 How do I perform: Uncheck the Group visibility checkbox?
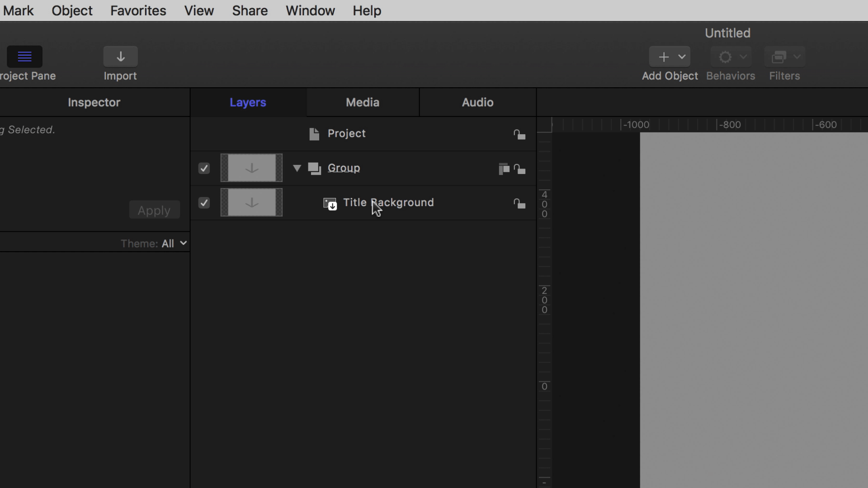point(204,168)
